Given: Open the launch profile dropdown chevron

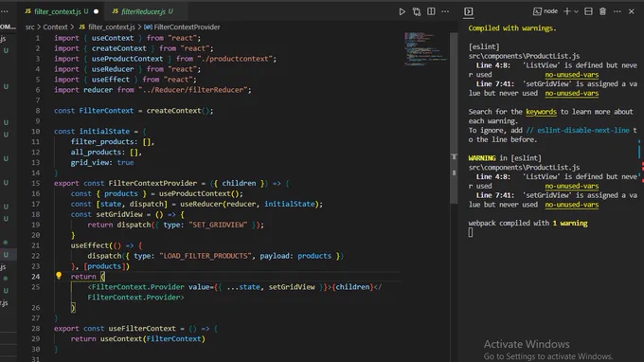Looking at the screenshot, I should click(576, 11).
